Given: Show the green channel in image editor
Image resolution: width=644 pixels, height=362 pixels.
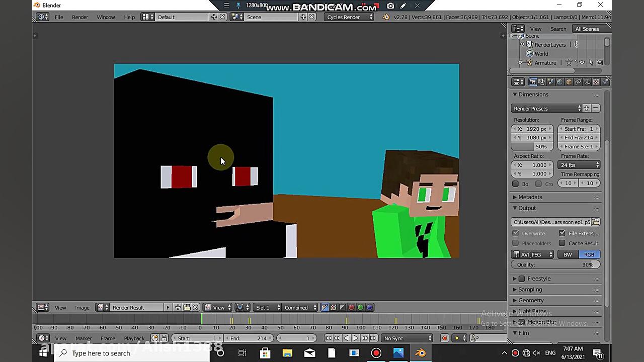Looking at the screenshot, I should 360,308.
